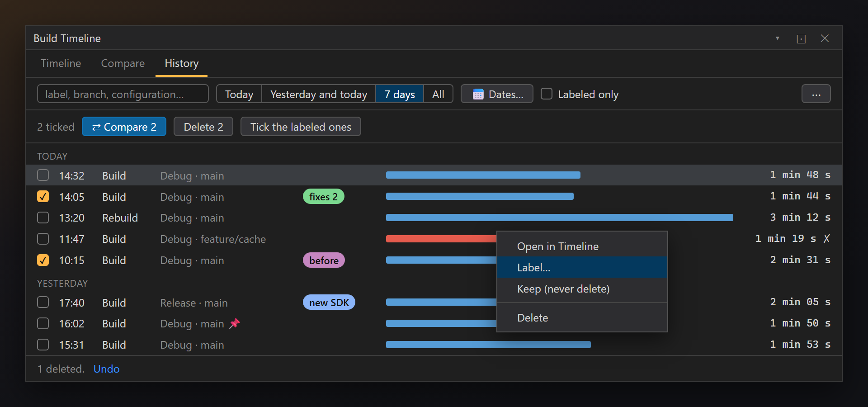Image resolution: width=868 pixels, height=407 pixels.
Task: Click the calendar icon in Dates button
Action: 478,94
